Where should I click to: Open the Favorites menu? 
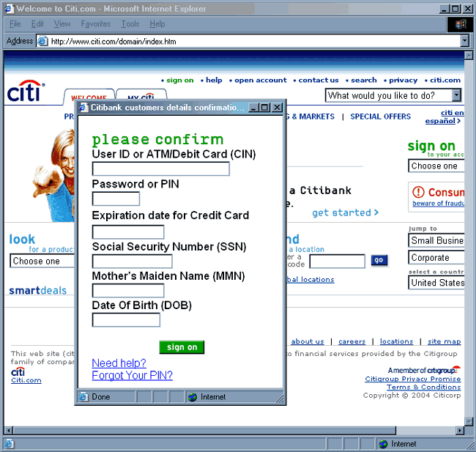coord(96,24)
